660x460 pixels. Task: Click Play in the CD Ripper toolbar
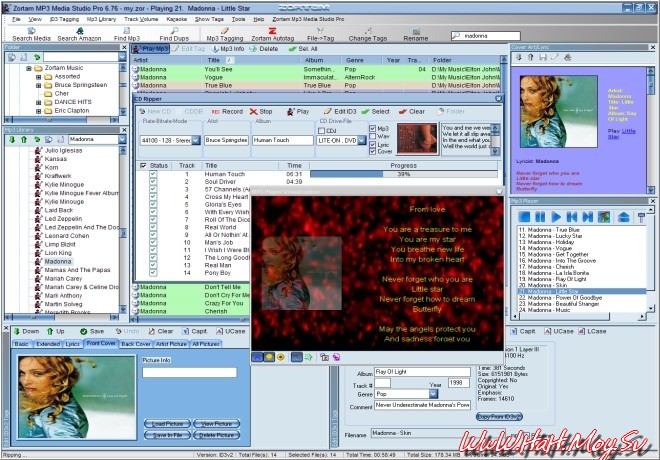tap(298, 112)
